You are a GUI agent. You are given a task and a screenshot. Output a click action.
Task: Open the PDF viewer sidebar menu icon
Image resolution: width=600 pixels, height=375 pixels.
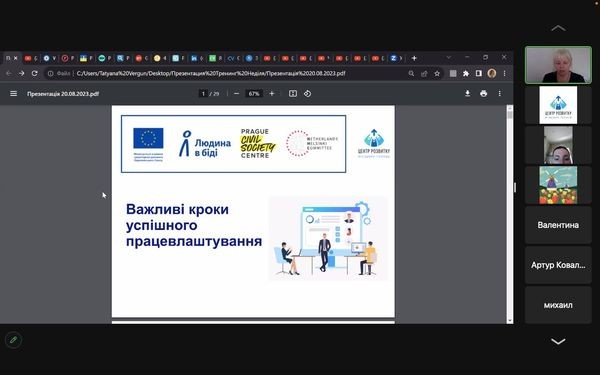tap(13, 93)
